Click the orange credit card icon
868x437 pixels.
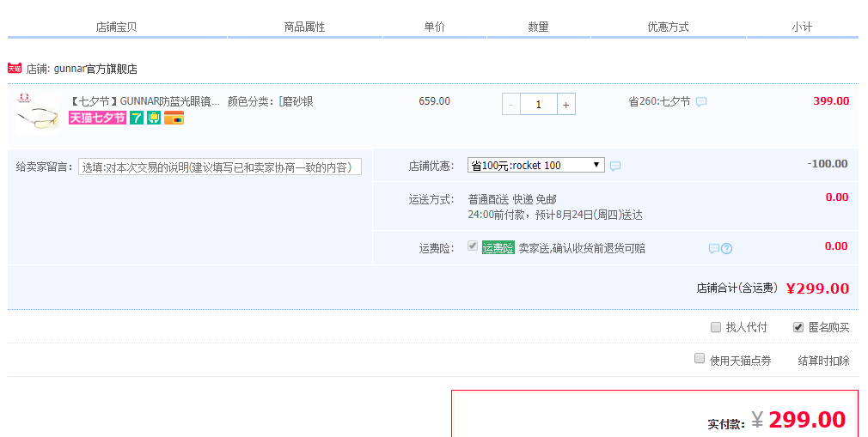pyautogui.click(x=174, y=118)
